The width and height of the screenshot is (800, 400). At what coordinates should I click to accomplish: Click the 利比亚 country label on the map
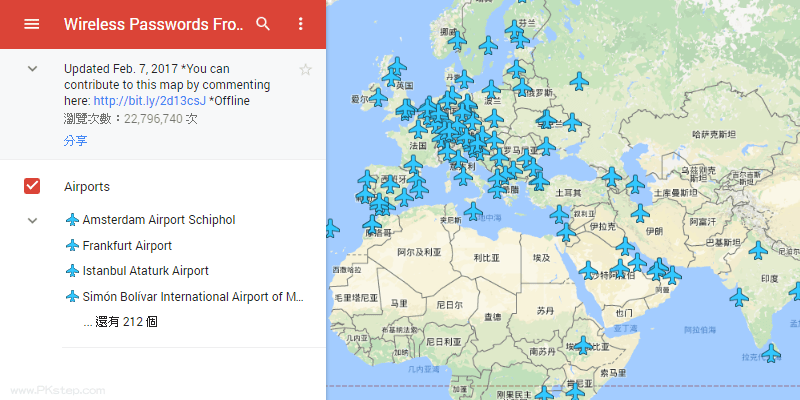[486, 258]
